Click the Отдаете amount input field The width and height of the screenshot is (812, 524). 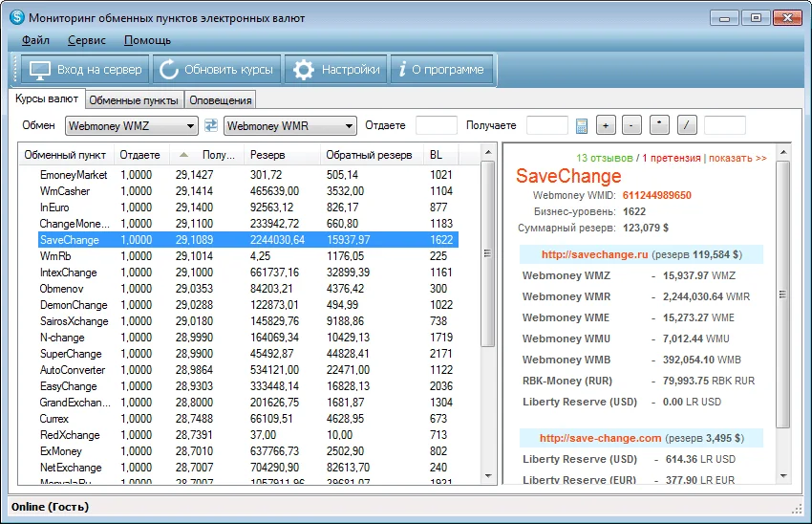[x=437, y=125]
